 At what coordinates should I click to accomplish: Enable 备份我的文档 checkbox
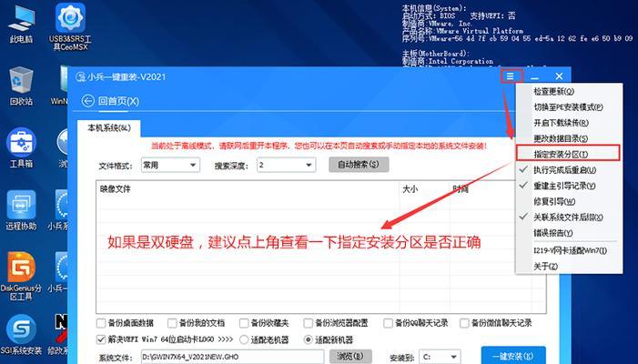click(x=172, y=323)
